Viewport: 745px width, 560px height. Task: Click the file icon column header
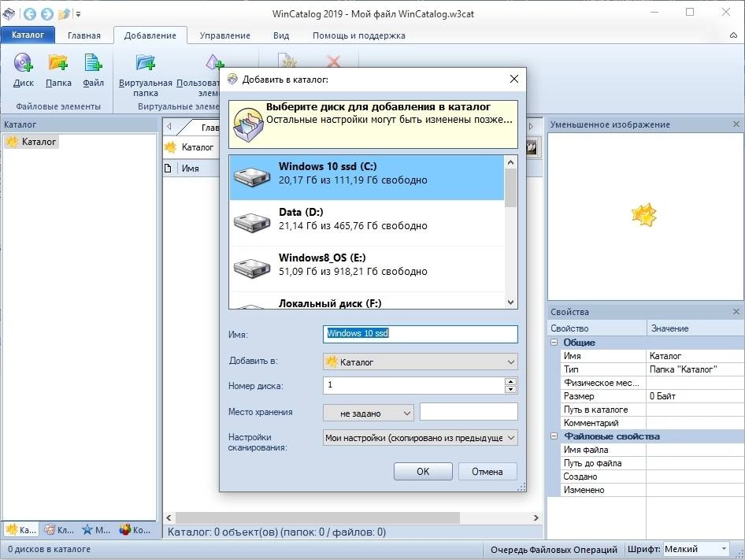tap(168, 169)
